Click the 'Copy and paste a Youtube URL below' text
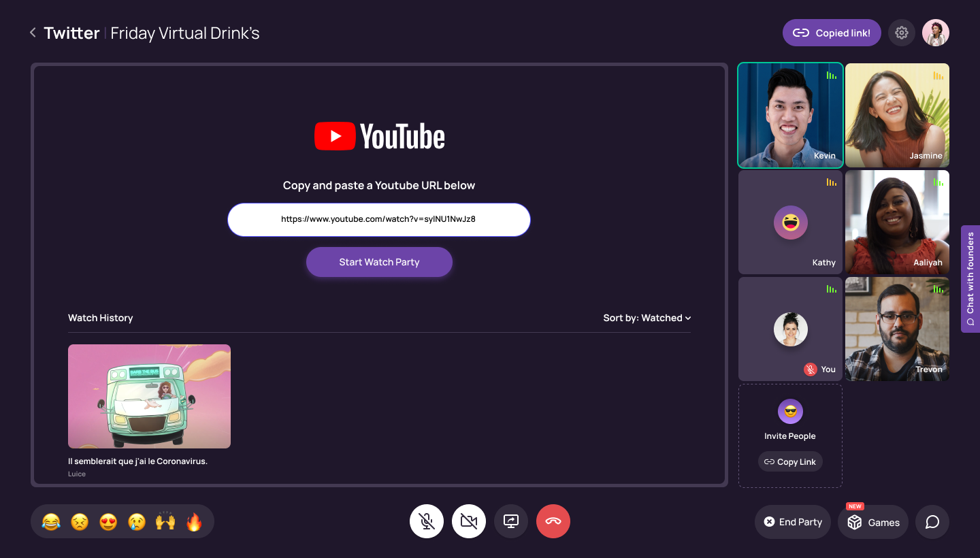The image size is (980, 558). (x=379, y=185)
